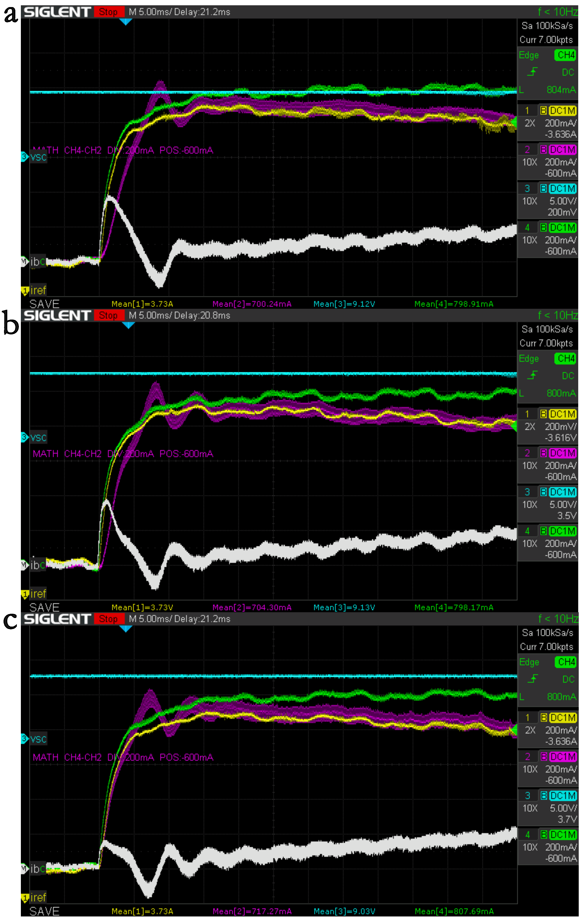
Task: Click the yellow DC1M coupling badge in the top capture
Action: tap(562, 111)
